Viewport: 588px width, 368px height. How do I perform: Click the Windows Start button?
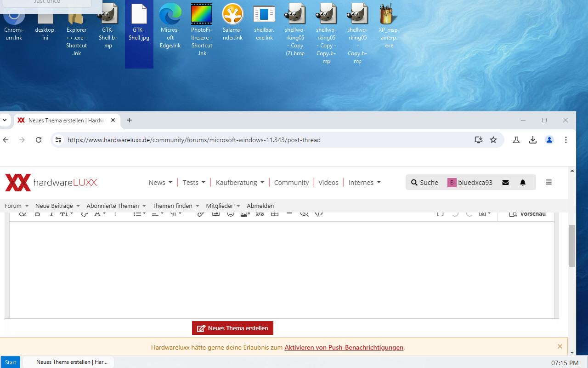click(x=11, y=362)
